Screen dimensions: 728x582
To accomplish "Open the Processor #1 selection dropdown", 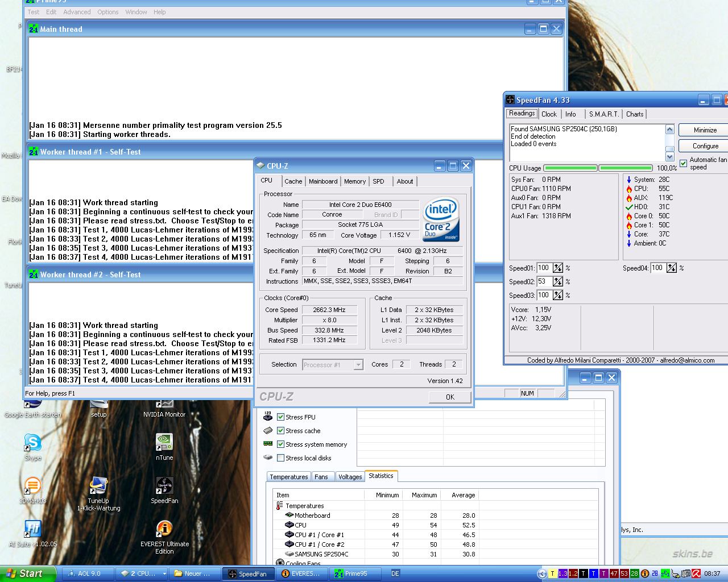I will (x=358, y=365).
